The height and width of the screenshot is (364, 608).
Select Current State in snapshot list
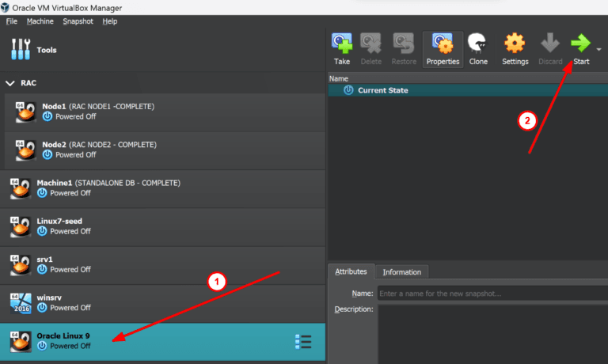click(382, 90)
